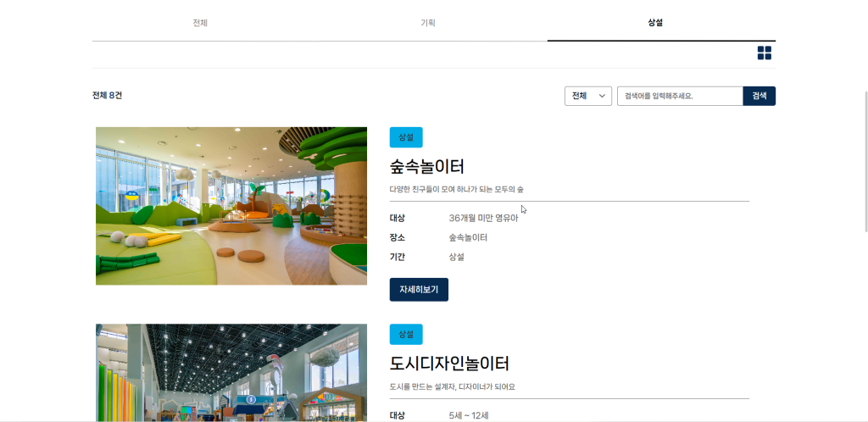Click the 5세 ~ 12세 target text
Image resolution: width=868 pixels, height=422 pixels.
coord(468,415)
